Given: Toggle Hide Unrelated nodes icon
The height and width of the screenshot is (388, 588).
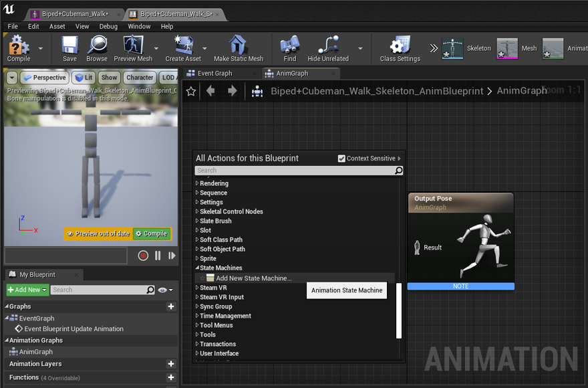Looking at the screenshot, I should tap(328, 48).
